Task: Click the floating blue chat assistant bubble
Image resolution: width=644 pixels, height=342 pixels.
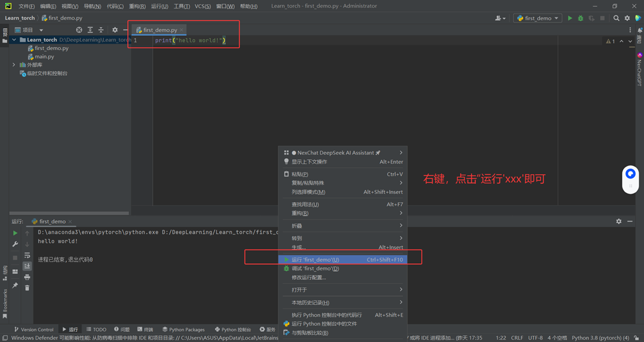Action: pos(630,174)
